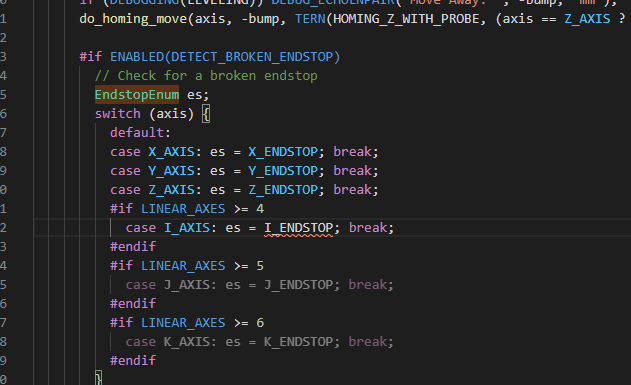Viewport: 631px width, 385px height.
Task: Click '#if LINEAR_AXES >= 5' directive
Action: 187,266
